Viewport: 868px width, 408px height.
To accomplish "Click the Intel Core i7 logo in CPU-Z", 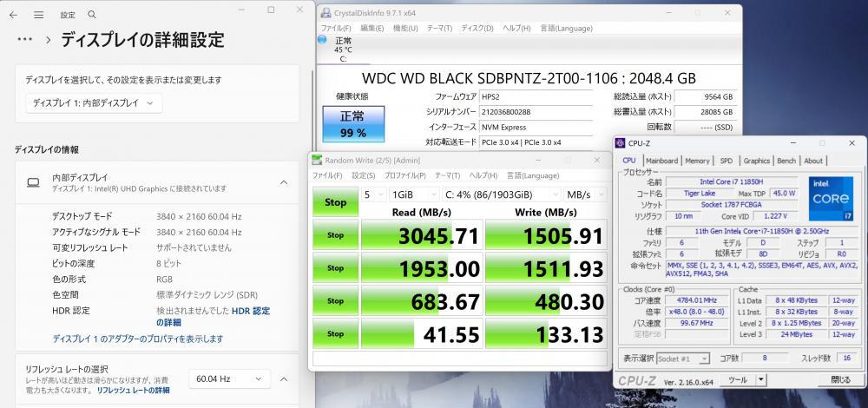I will coord(831,199).
